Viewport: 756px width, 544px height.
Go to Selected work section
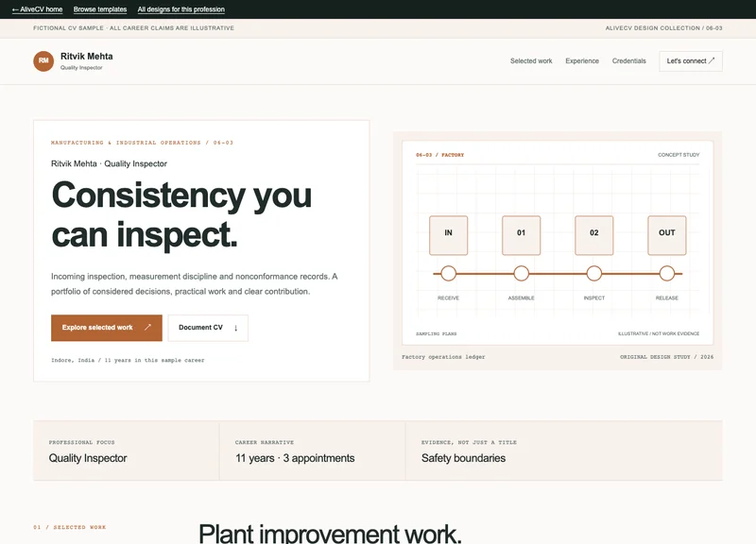tap(531, 61)
